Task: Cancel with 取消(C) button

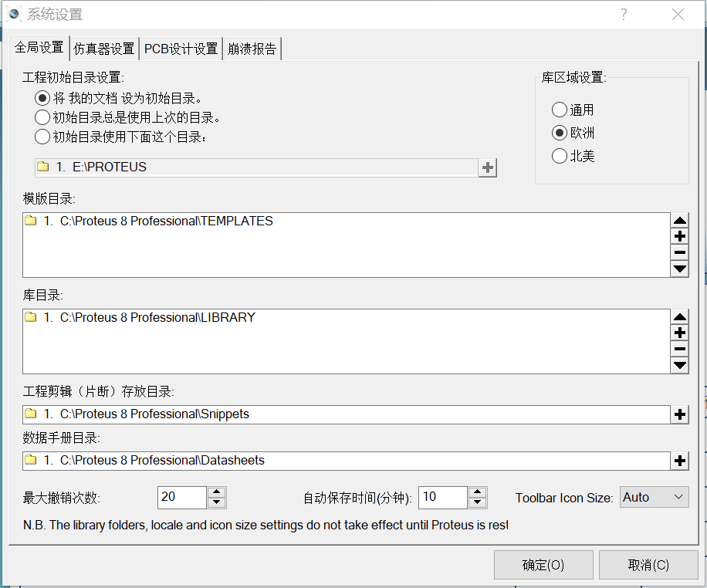Action: (x=648, y=565)
